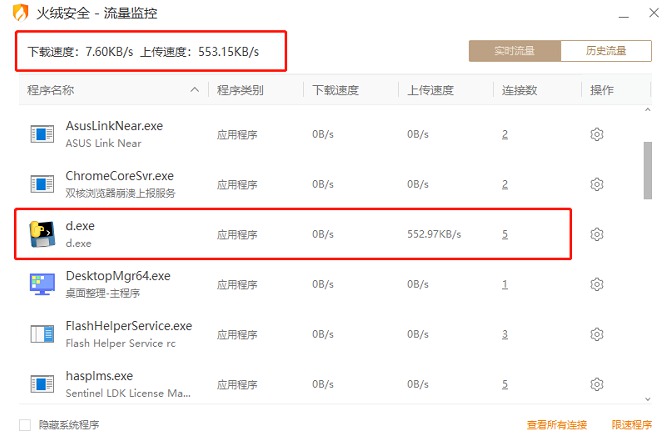The width and height of the screenshot is (669, 441).
Task: Switch to 历史流量 tab
Action: [606, 51]
